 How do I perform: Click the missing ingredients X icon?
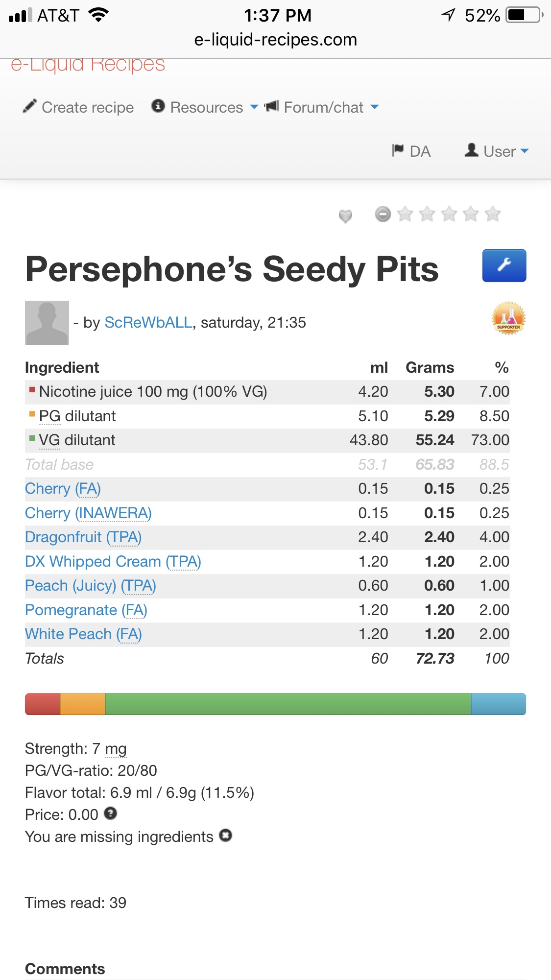click(226, 836)
